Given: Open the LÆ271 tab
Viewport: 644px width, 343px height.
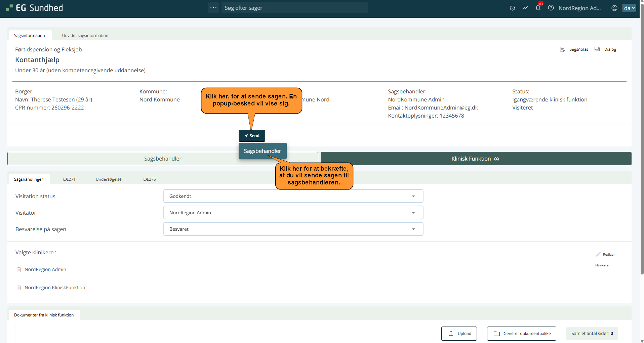Looking at the screenshot, I should 69,179.
